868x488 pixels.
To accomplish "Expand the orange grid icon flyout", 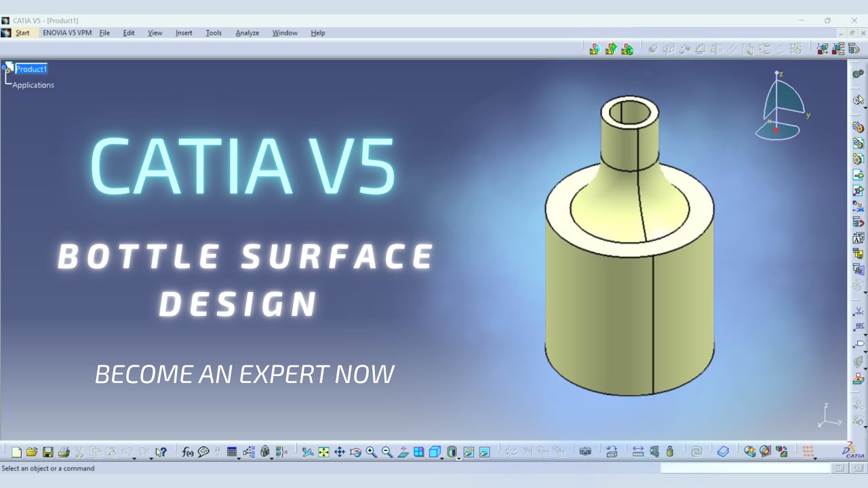I will [x=808, y=452].
